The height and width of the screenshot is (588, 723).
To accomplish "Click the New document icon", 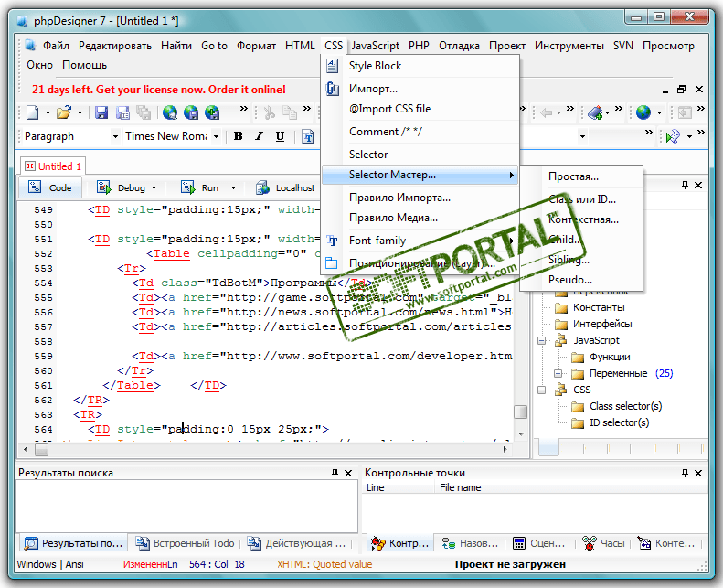I will coord(33,112).
